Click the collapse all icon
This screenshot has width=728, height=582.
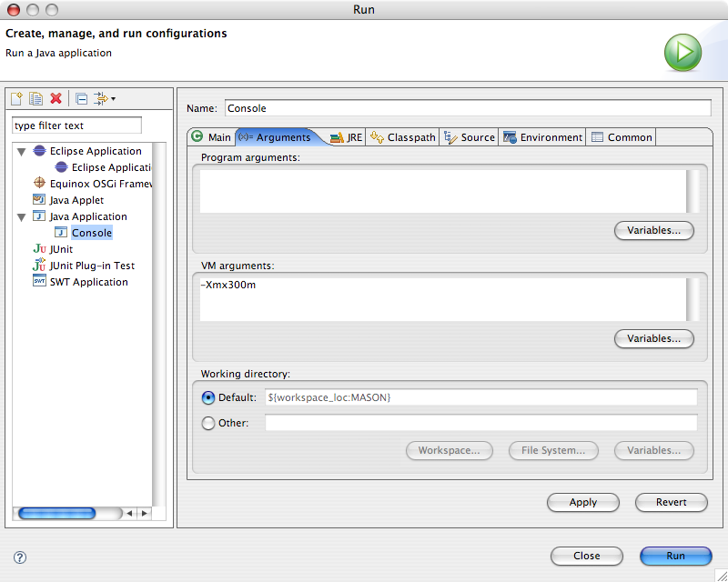81,98
